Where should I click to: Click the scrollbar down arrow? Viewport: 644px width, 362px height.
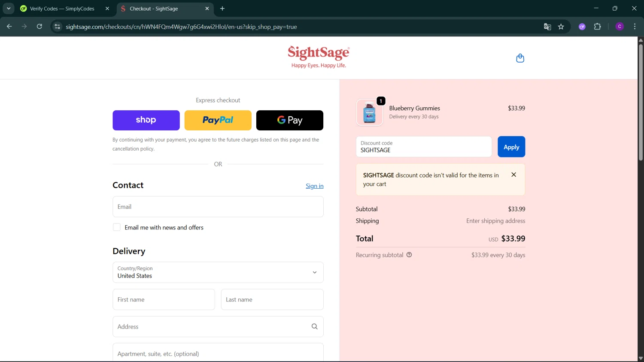pyautogui.click(x=641, y=359)
